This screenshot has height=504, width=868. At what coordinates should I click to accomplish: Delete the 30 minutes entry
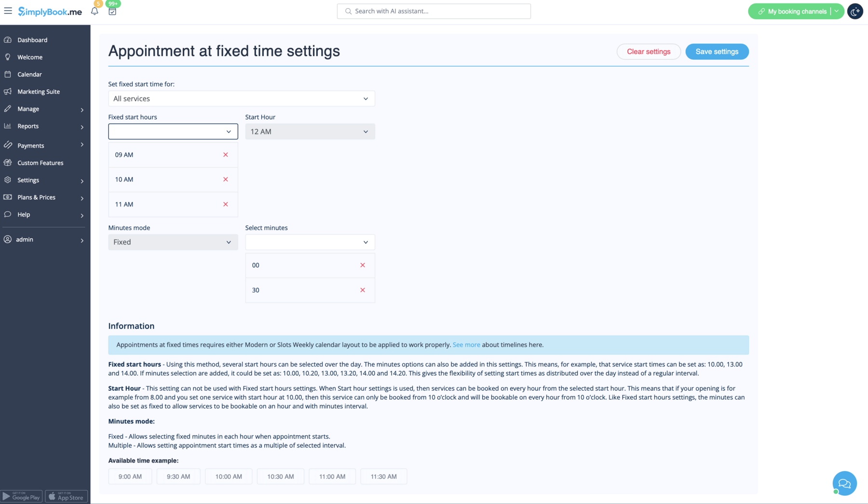pyautogui.click(x=362, y=290)
